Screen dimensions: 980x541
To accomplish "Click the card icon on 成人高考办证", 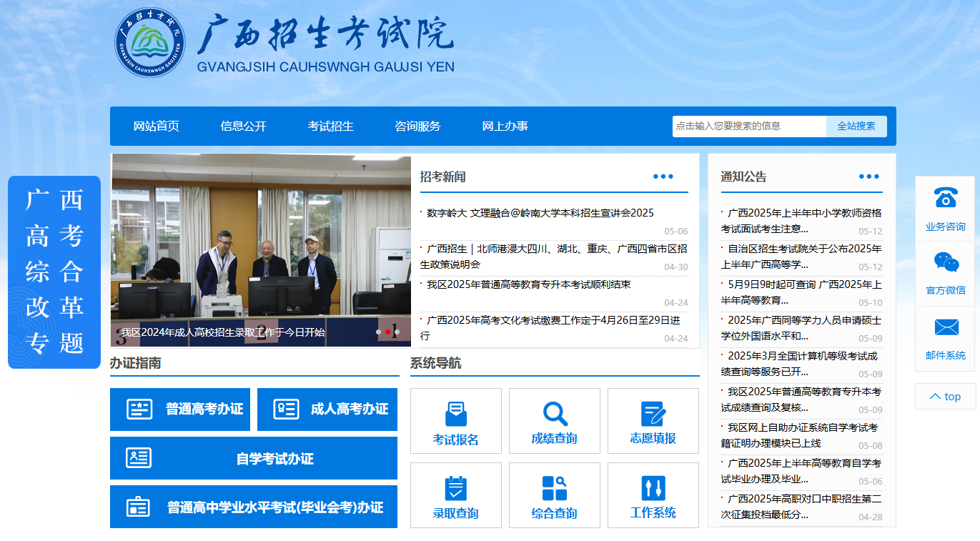I will click(286, 410).
